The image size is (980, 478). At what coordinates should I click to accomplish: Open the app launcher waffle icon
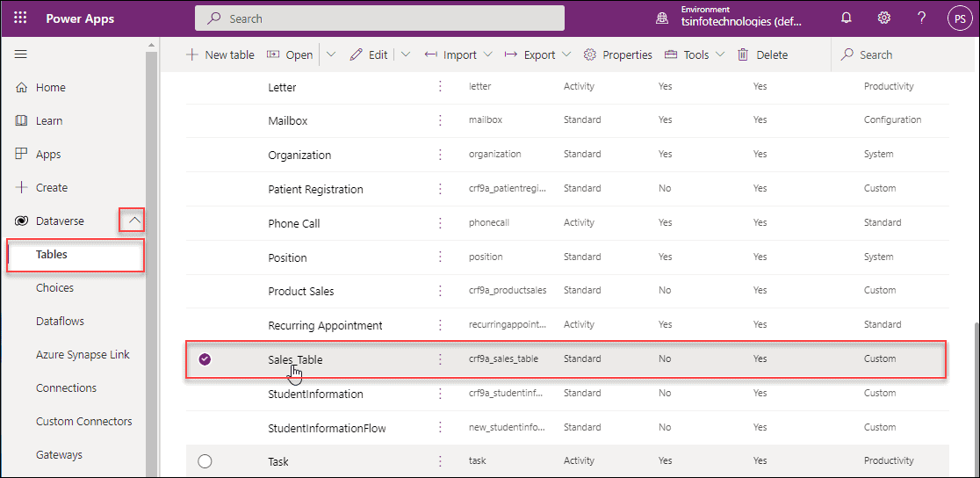[x=20, y=18]
